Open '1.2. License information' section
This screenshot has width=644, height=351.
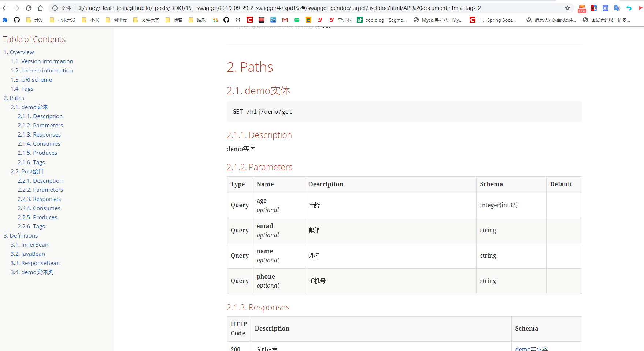42,71
